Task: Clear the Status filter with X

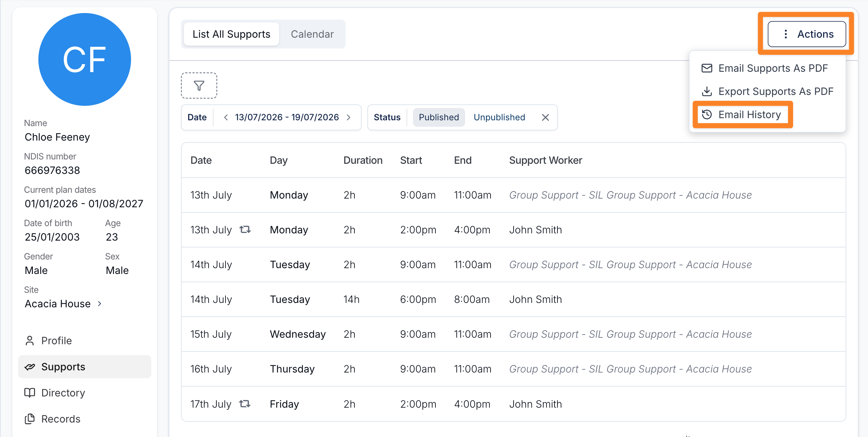Action: (545, 117)
